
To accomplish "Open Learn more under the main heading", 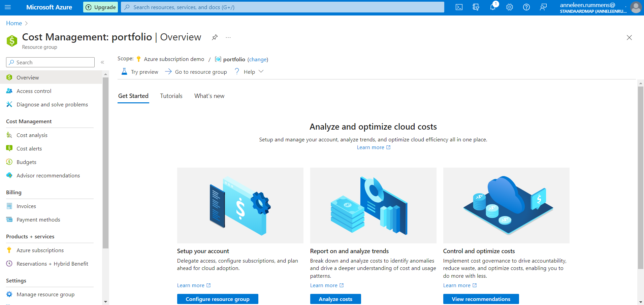I will coord(374,147).
